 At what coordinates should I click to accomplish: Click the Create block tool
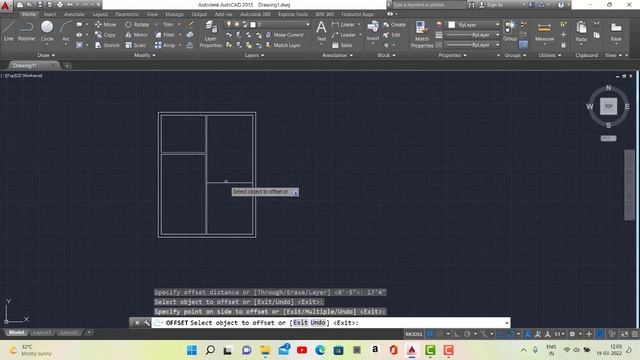[394, 24]
